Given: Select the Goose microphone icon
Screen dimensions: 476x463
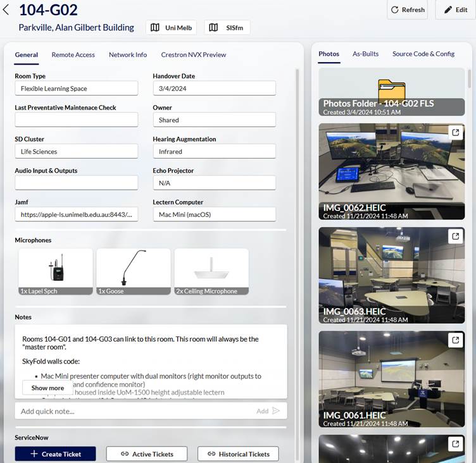Looking at the screenshot, I should click(x=133, y=268).
